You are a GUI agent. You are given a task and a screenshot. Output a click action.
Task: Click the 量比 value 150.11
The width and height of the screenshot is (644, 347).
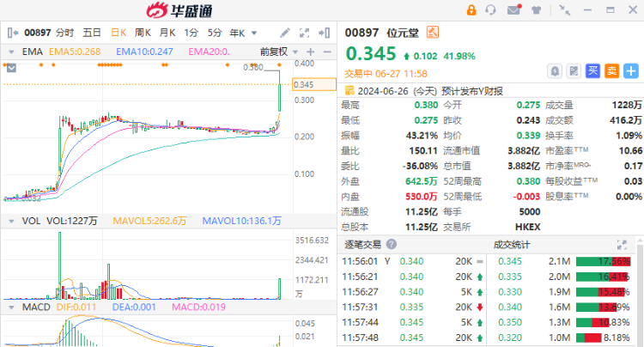(423, 150)
